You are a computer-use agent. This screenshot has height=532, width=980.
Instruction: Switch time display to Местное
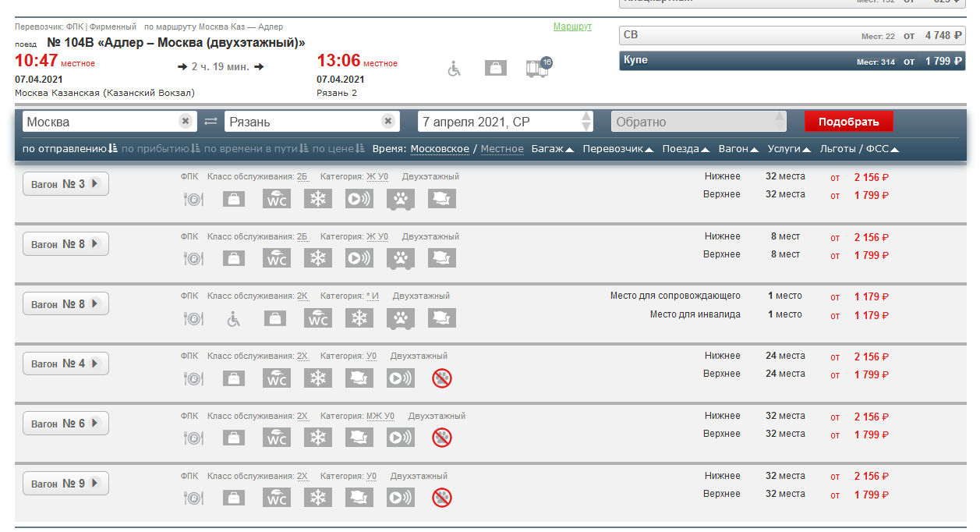[x=502, y=149]
